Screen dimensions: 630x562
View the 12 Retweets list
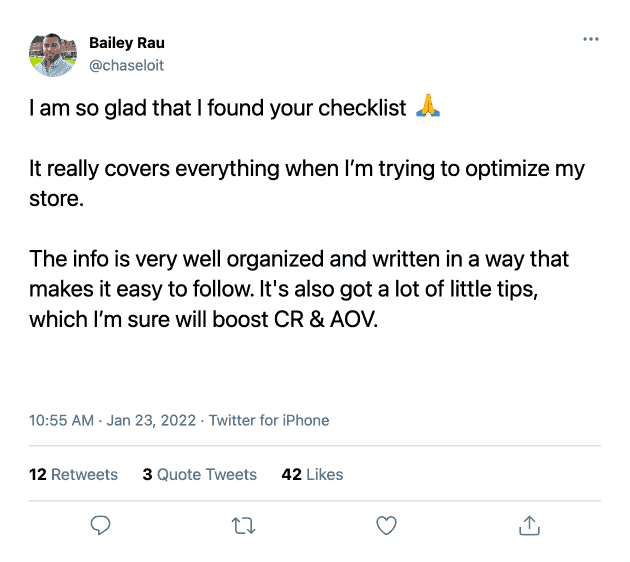click(x=73, y=474)
